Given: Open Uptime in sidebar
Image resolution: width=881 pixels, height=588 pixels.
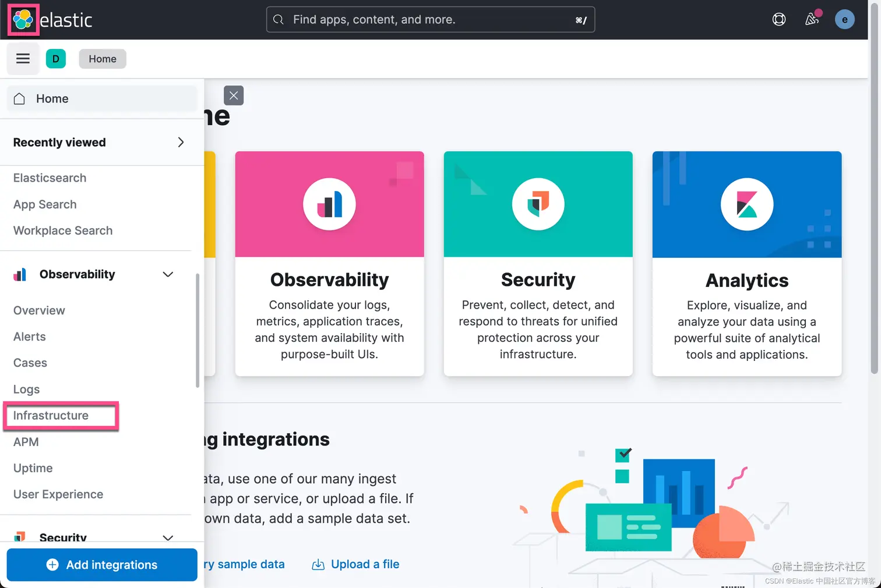Looking at the screenshot, I should 33,468.
